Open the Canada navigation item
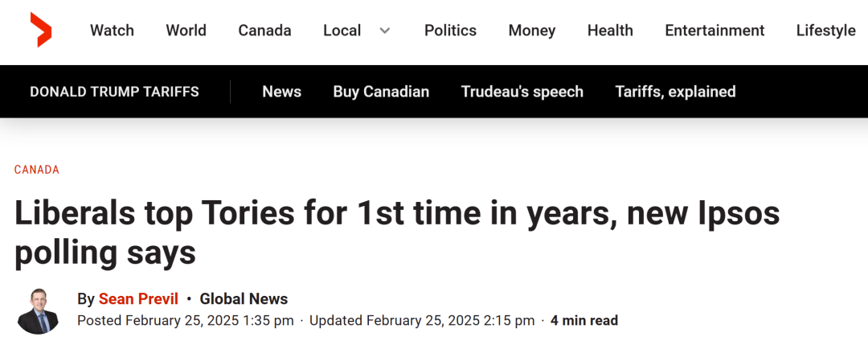The height and width of the screenshot is (337, 868). click(x=264, y=31)
